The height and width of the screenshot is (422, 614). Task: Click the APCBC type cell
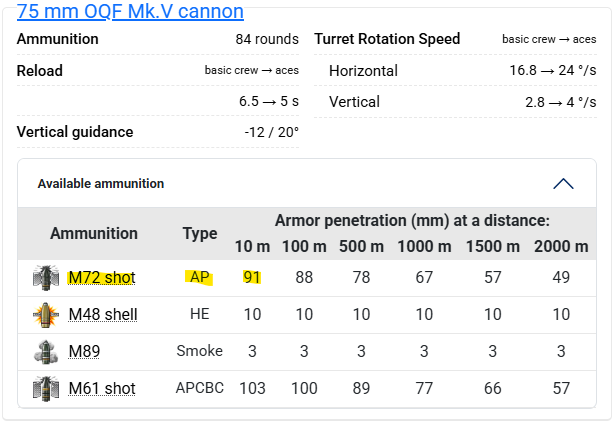pos(199,388)
